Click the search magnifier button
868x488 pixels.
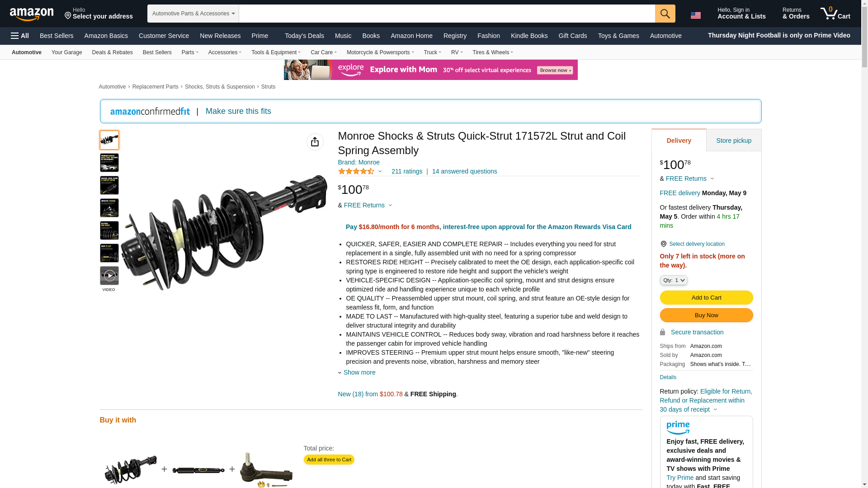coord(665,14)
